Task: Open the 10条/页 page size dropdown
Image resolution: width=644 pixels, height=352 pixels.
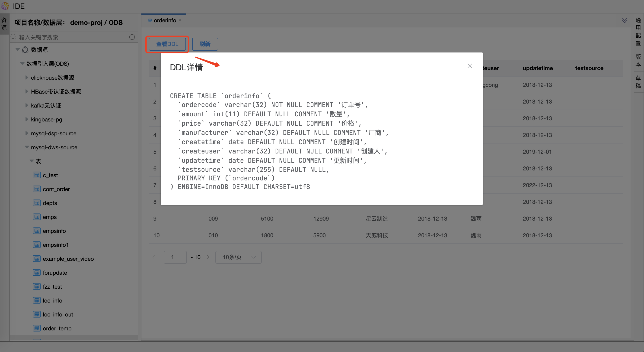Action: [238, 257]
